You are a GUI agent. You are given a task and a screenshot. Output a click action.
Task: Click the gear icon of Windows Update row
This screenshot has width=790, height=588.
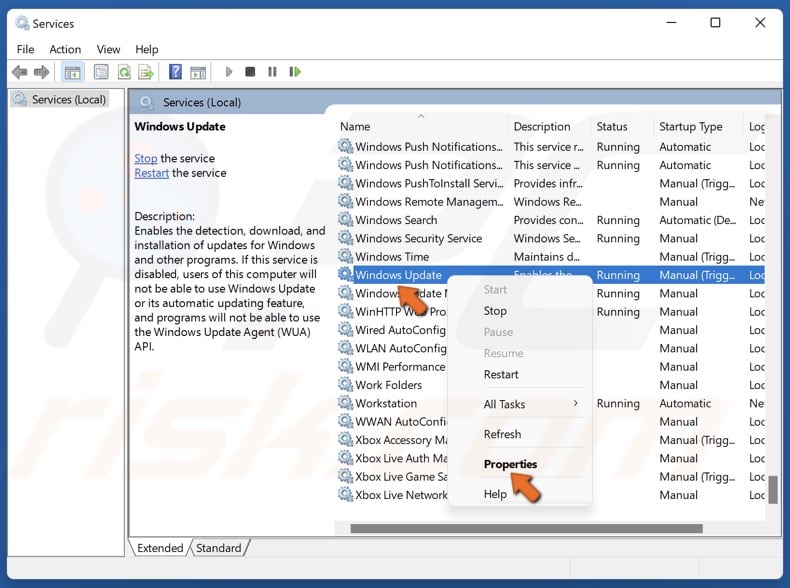coord(345,275)
